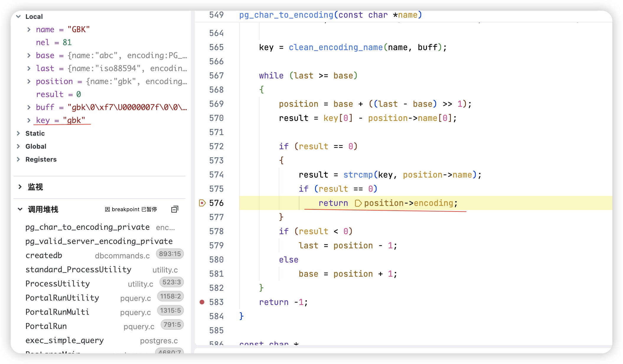Expand the name variable chevron
Image resolution: width=623 pixels, height=364 pixels.
click(x=29, y=29)
